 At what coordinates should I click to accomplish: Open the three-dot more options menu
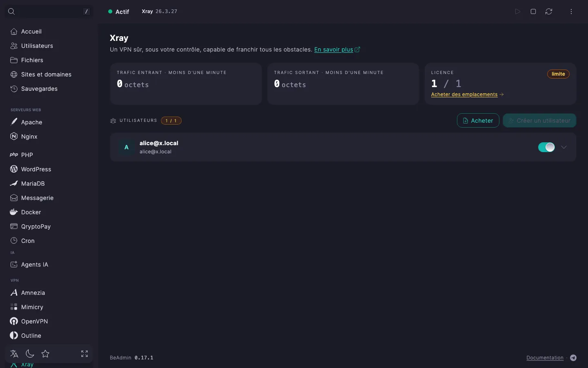[571, 11]
